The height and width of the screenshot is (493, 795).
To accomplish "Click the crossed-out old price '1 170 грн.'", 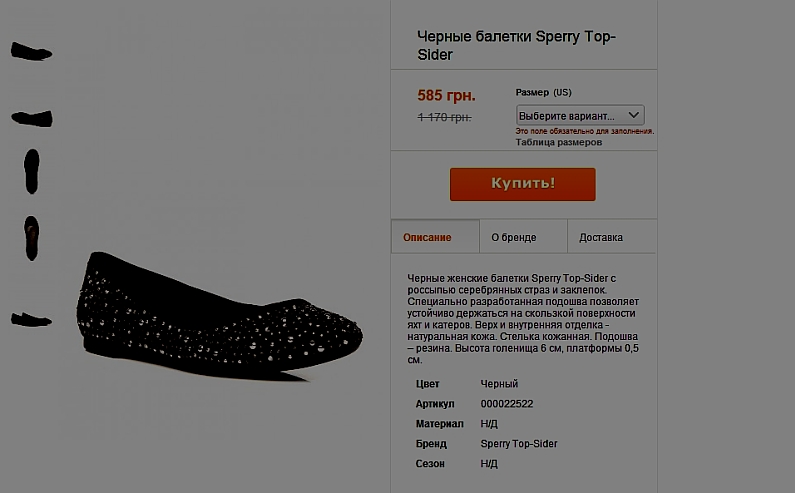I will [x=444, y=117].
